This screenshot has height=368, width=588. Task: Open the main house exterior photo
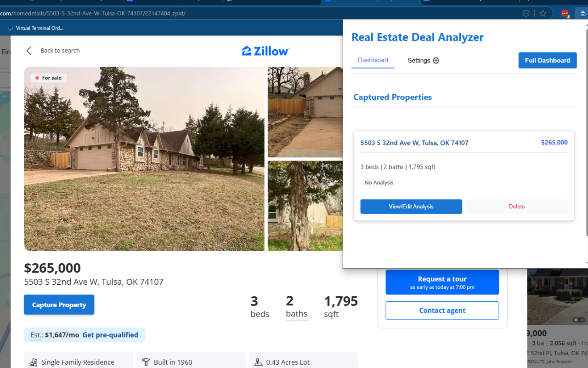coord(144,159)
